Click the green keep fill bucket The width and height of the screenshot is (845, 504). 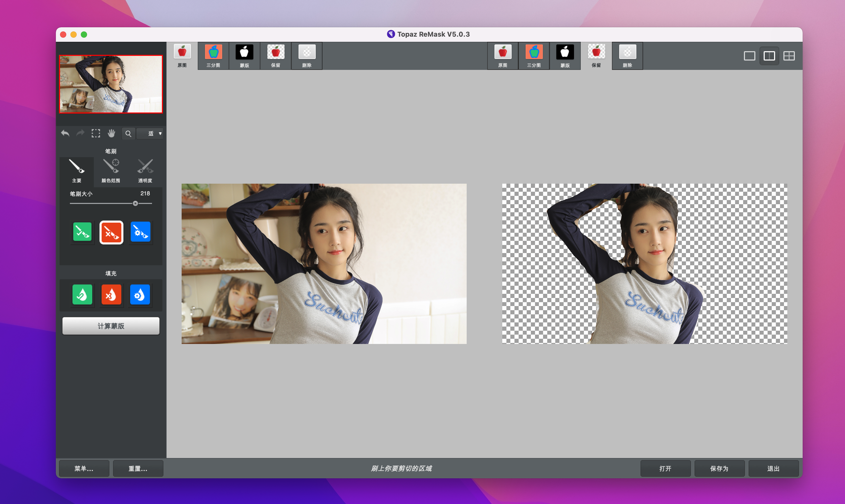pos(82,294)
